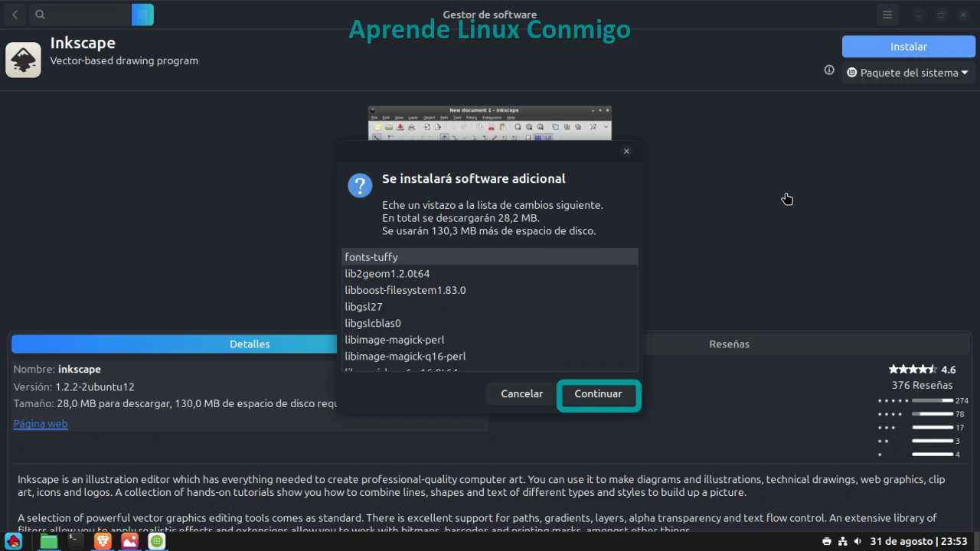The width and height of the screenshot is (980, 551).
Task: Click the 376 Reseñas count
Action: click(922, 385)
